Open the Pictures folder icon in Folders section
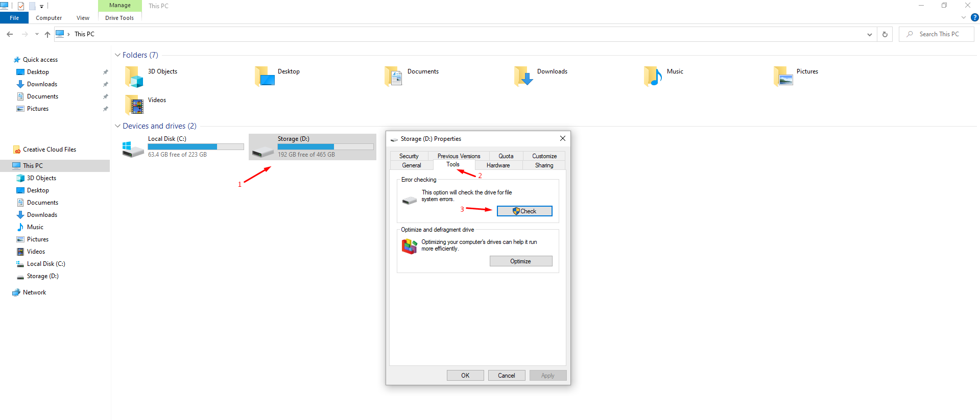 (x=783, y=77)
